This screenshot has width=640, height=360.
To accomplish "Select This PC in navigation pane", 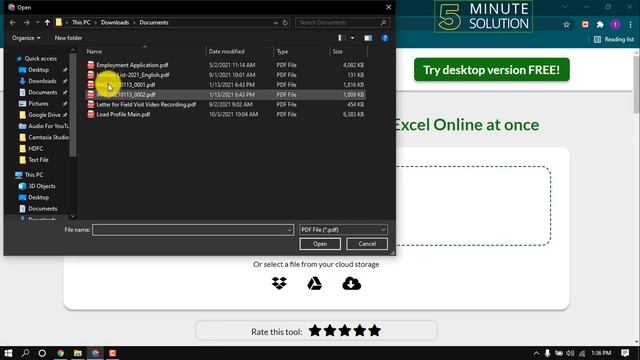I will (x=34, y=175).
